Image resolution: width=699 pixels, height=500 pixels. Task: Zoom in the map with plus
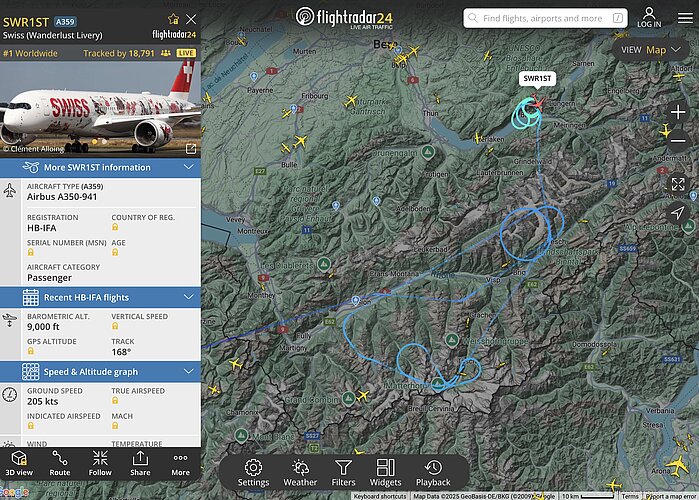click(x=678, y=112)
